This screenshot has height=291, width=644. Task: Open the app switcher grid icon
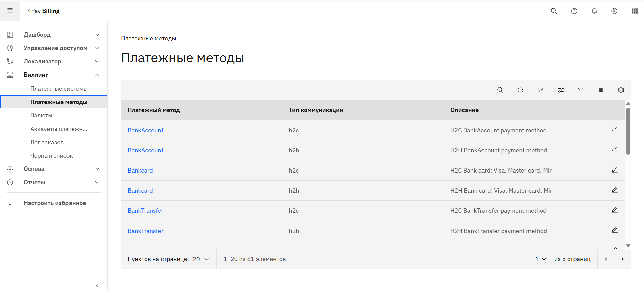pyautogui.click(x=634, y=11)
